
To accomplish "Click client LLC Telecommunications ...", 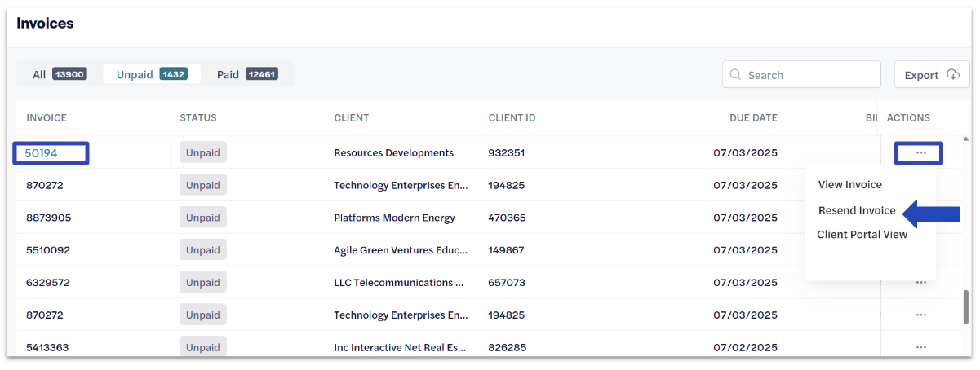I will pos(399,283).
